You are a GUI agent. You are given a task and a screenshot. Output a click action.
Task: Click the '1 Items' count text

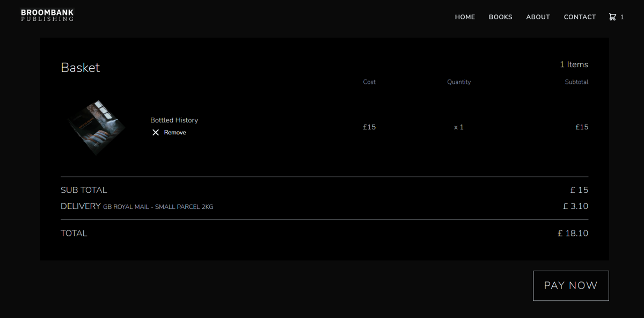click(x=574, y=64)
